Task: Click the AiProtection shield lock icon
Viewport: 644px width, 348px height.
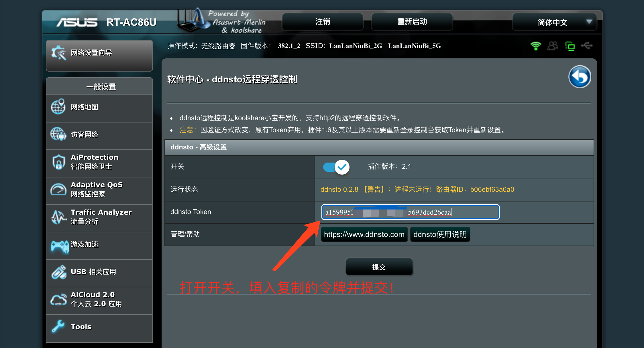Action: pyautogui.click(x=59, y=162)
